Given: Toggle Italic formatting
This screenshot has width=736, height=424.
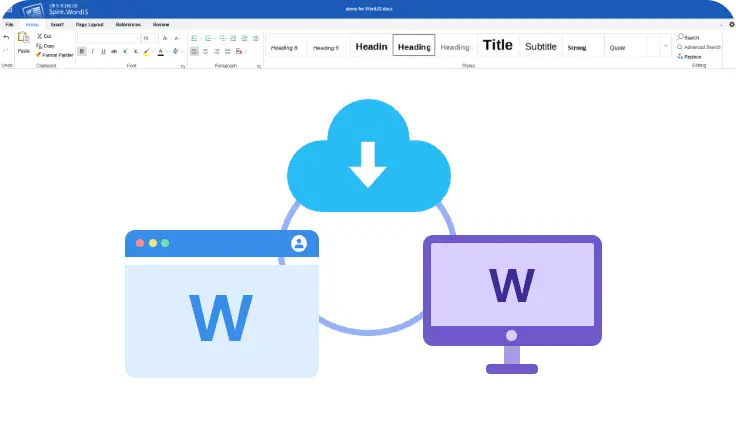Looking at the screenshot, I should pos(92,51).
